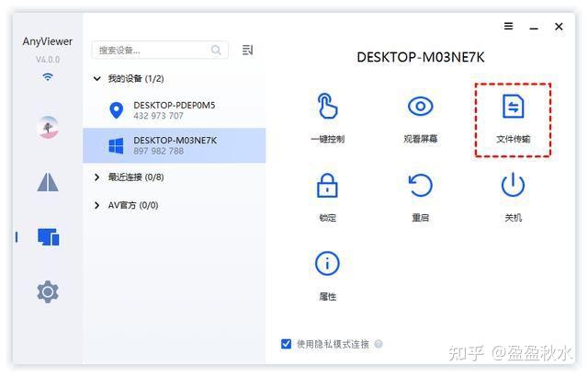
Task: Open file transfer (文件传输)
Action: pos(513,120)
